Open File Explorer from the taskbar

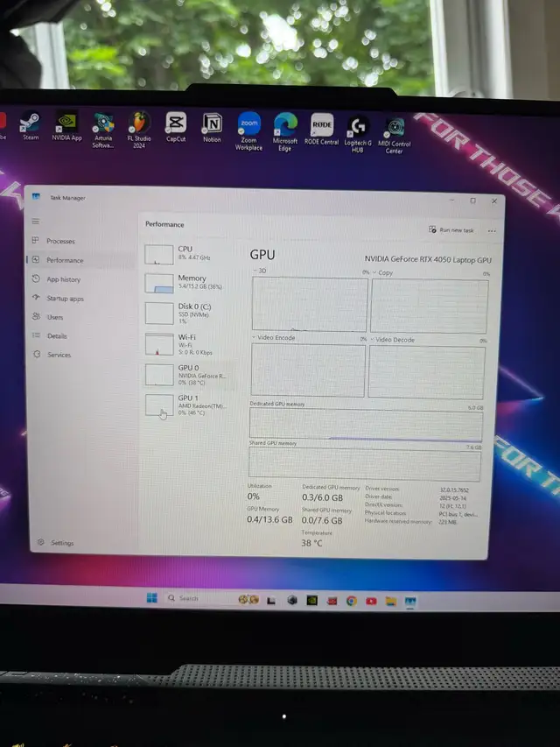pyautogui.click(x=390, y=602)
